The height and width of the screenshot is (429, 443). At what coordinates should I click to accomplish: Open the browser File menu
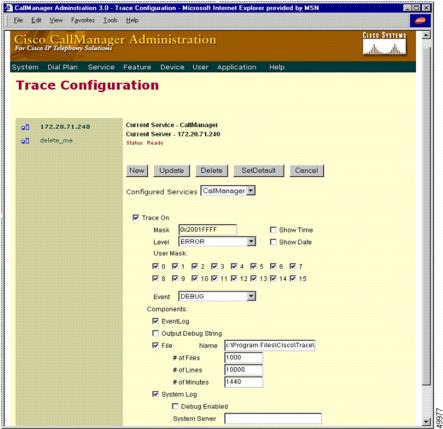point(18,21)
